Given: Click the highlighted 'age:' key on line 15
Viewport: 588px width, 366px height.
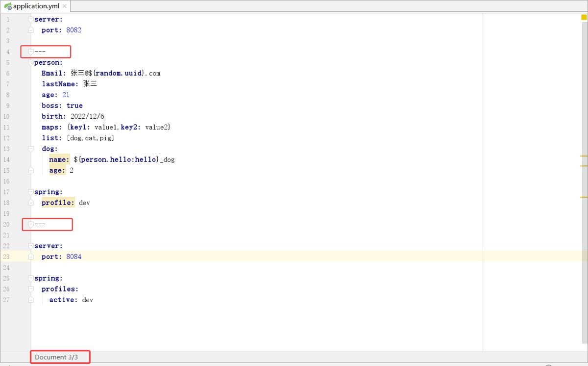Looking at the screenshot, I should click(57, 170).
